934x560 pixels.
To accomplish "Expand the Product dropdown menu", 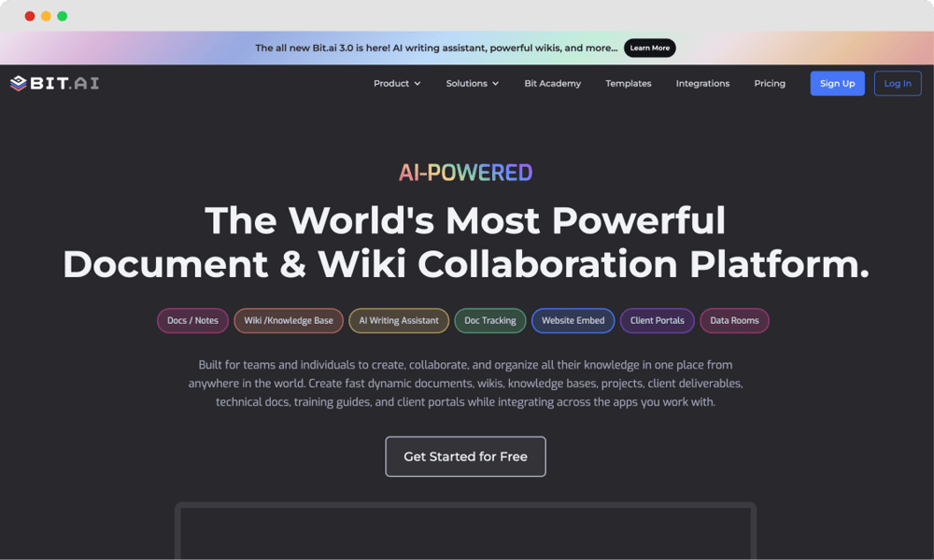I will click(397, 83).
